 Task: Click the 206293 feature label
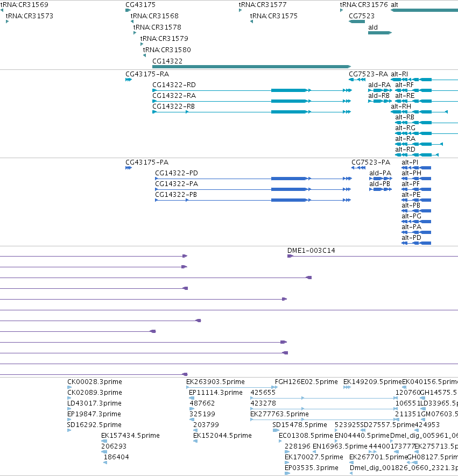tap(114, 446)
